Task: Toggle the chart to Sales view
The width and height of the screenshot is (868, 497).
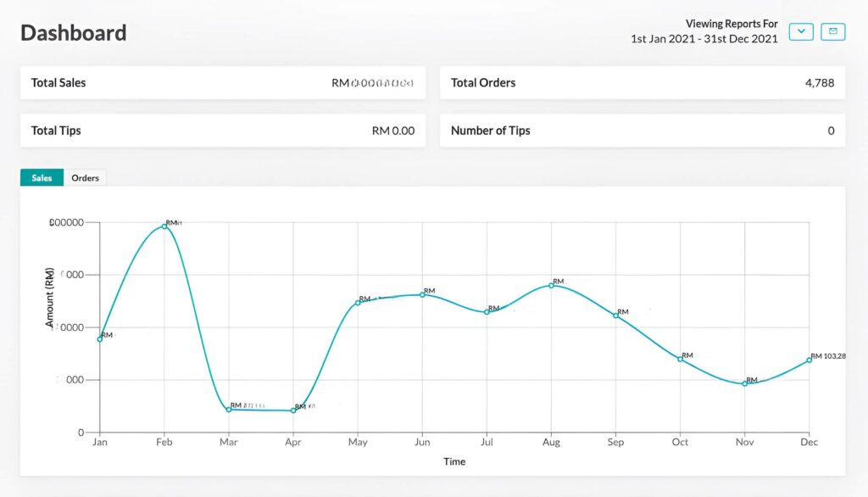Action: 41,177
